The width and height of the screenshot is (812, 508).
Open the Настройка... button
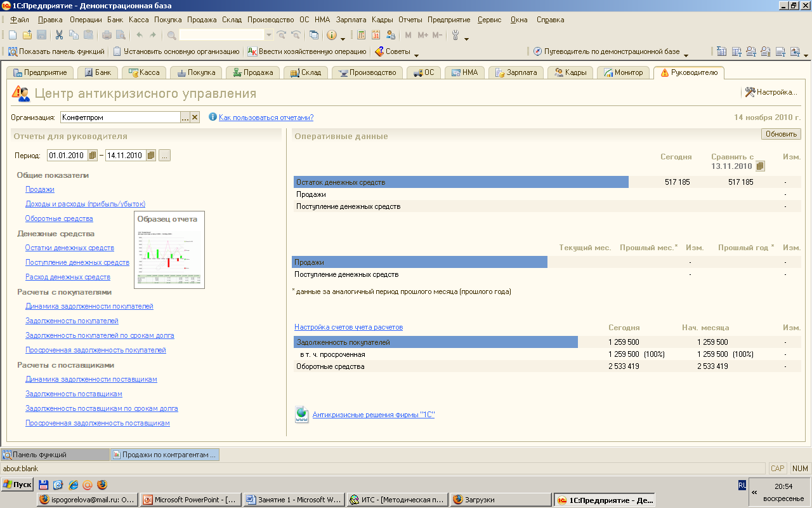tap(771, 92)
